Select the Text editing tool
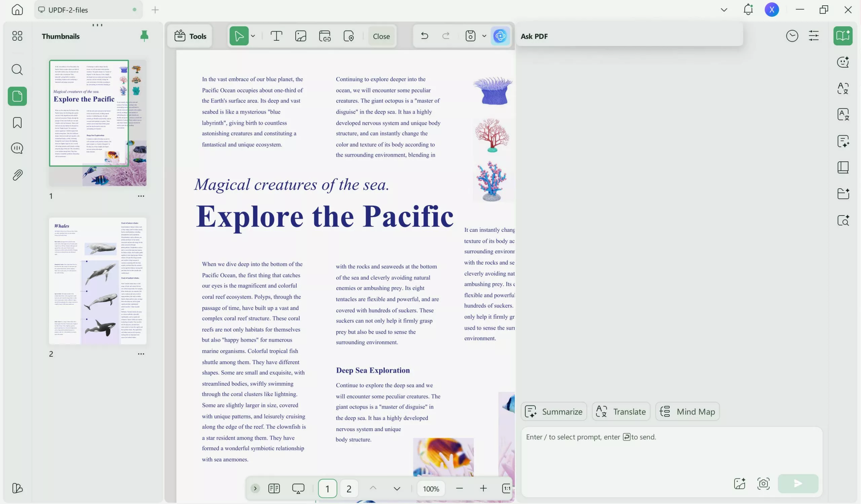861x504 pixels. coord(276,36)
